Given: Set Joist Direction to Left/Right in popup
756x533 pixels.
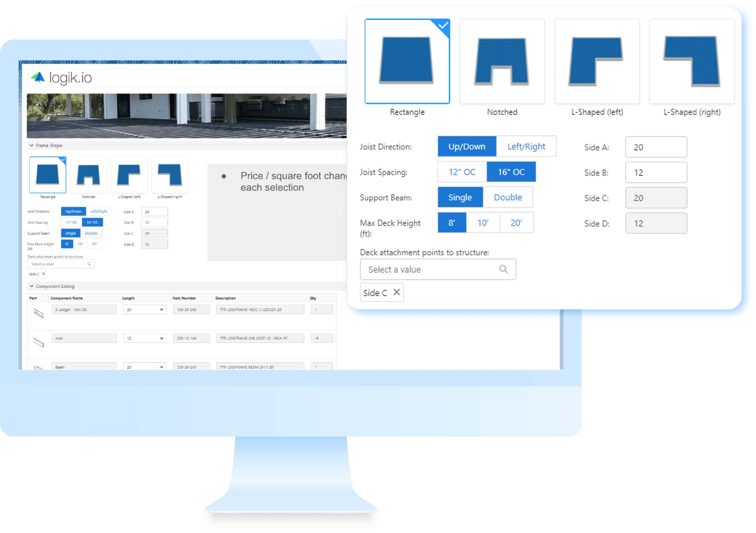Looking at the screenshot, I should [x=526, y=146].
